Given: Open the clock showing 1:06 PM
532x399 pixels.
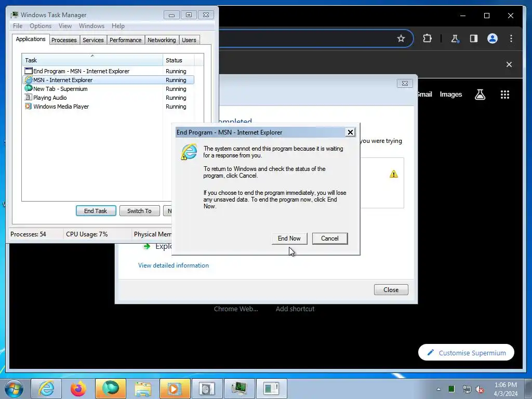Looking at the screenshot, I should (506, 389).
